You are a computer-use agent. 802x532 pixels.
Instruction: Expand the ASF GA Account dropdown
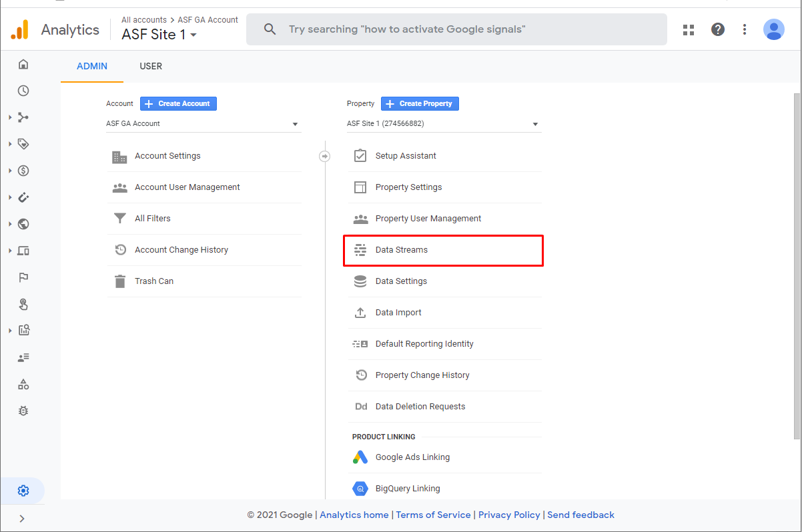tap(204, 123)
